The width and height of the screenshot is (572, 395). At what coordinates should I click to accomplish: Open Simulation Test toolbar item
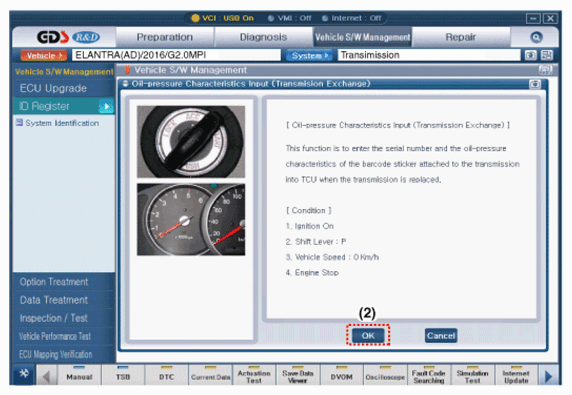[472, 375]
